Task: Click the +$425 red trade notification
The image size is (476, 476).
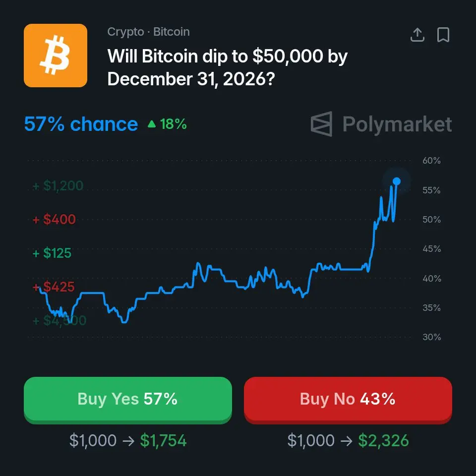Action: [x=54, y=287]
